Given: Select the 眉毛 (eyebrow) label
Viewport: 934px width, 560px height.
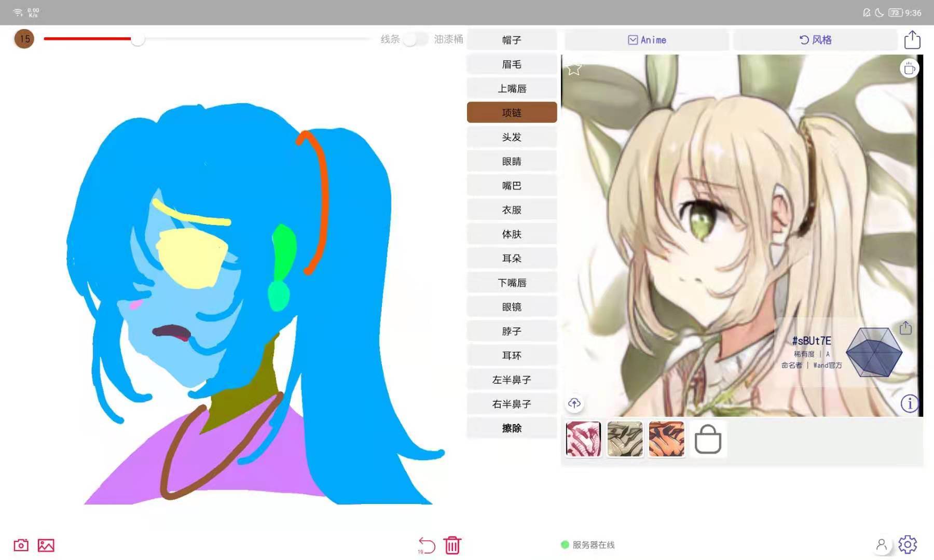Looking at the screenshot, I should point(512,64).
